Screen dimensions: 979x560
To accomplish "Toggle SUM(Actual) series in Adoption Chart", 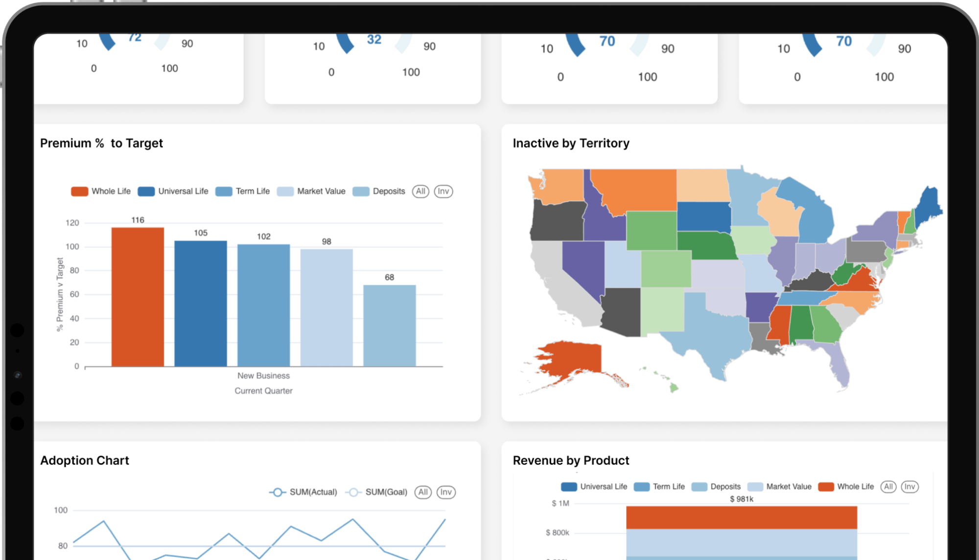I will pos(303,492).
